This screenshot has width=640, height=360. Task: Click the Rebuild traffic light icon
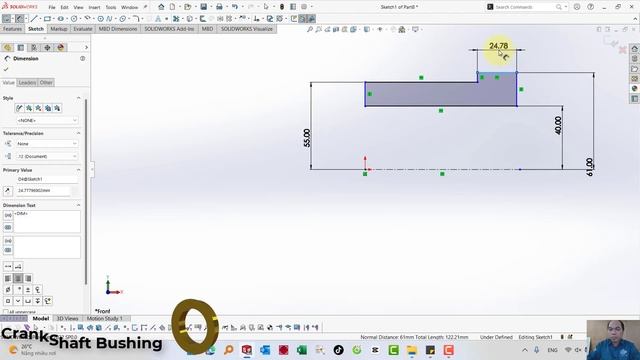tap(282, 7)
